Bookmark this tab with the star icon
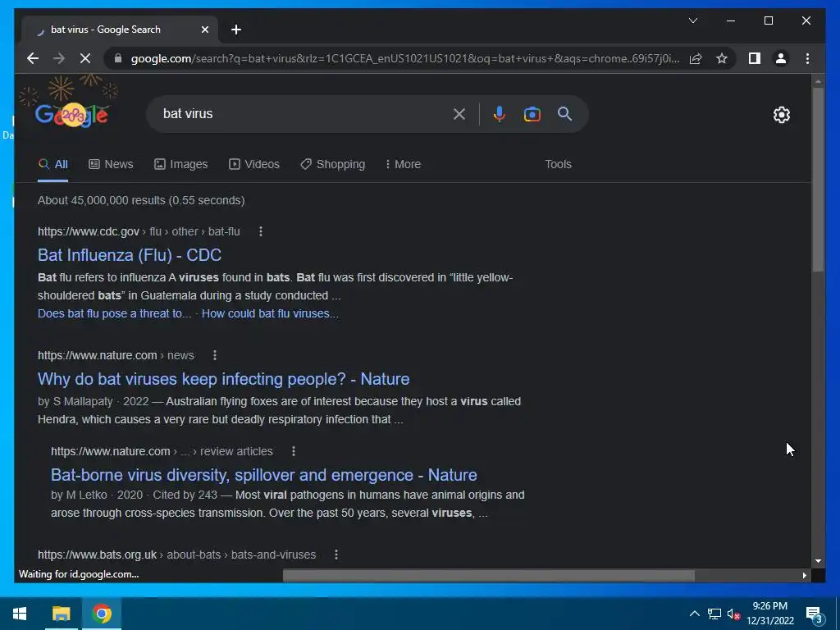The height and width of the screenshot is (630, 840). [x=722, y=58]
